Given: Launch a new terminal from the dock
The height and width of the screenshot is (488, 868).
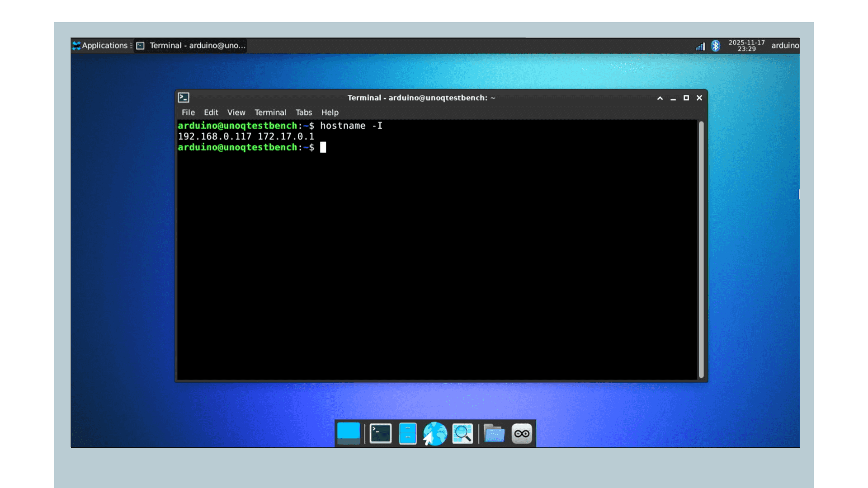Looking at the screenshot, I should pyautogui.click(x=380, y=433).
